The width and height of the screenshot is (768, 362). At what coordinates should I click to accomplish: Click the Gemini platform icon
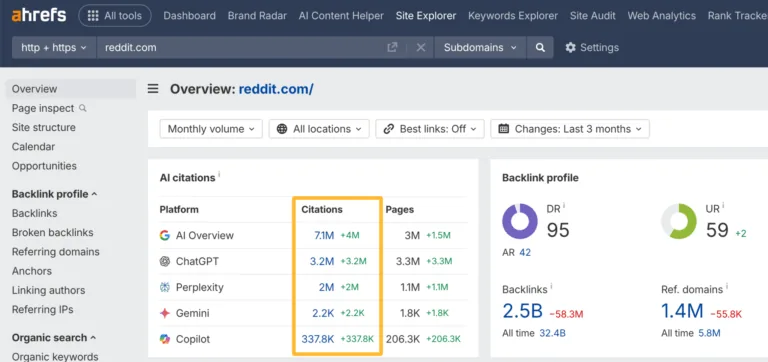tap(165, 313)
